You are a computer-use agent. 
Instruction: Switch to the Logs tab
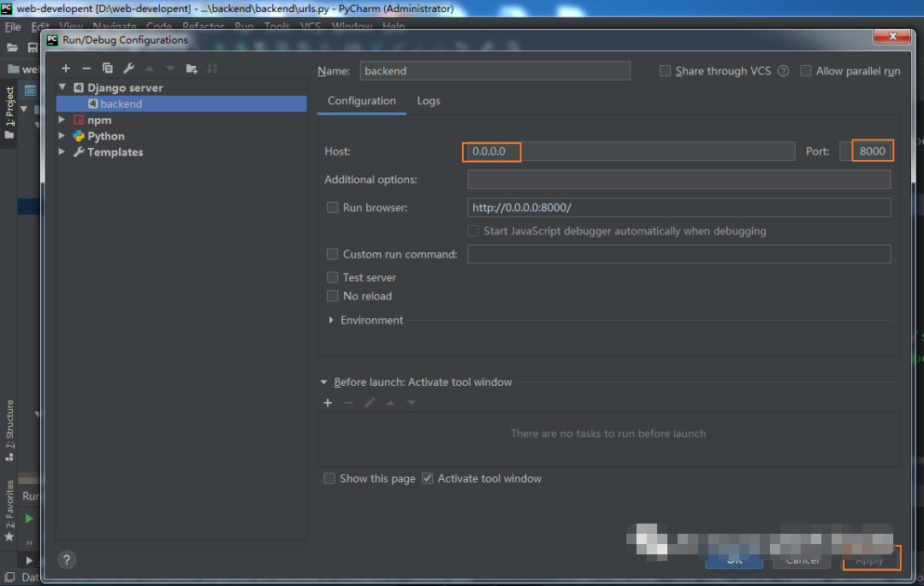[x=429, y=101]
